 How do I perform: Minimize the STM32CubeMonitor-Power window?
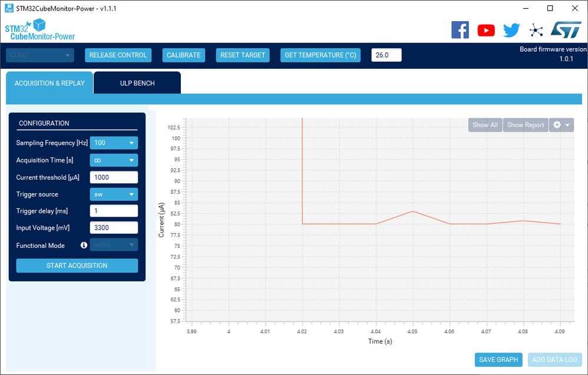coord(526,8)
